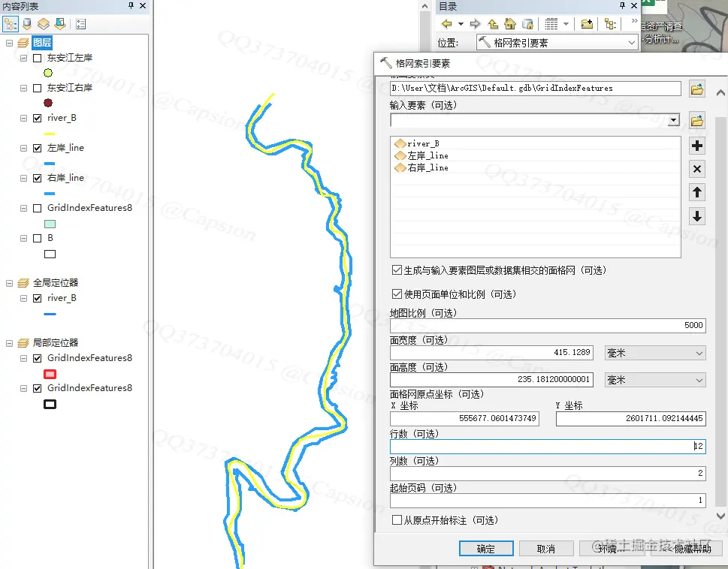Viewport: 728px width, 569px height.
Task: Browse for input features folder
Action: [697, 121]
